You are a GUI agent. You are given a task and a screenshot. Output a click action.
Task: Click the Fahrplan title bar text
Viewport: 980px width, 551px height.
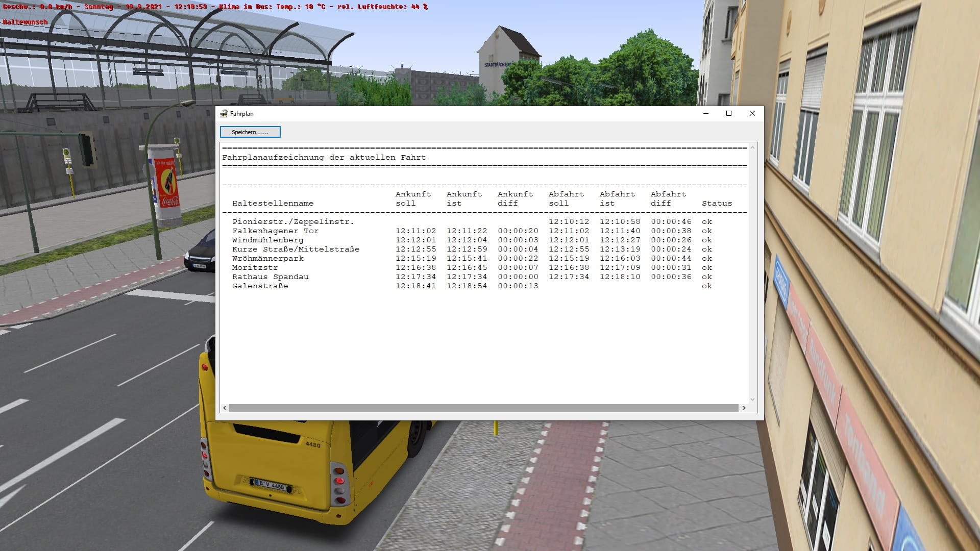click(x=241, y=114)
